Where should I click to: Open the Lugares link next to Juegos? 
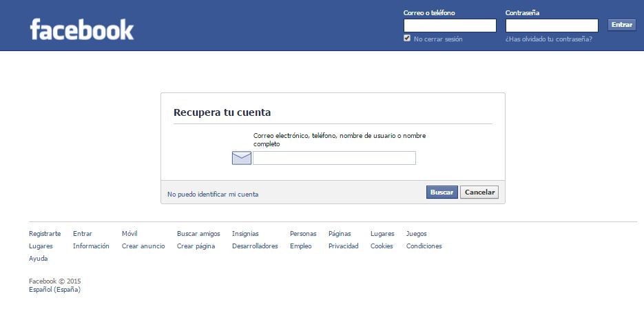382,234
